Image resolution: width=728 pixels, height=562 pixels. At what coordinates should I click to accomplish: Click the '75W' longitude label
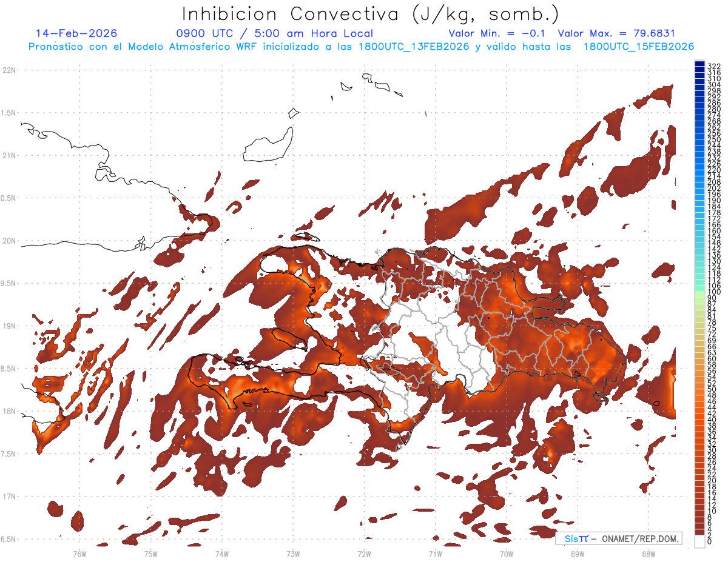150,554
